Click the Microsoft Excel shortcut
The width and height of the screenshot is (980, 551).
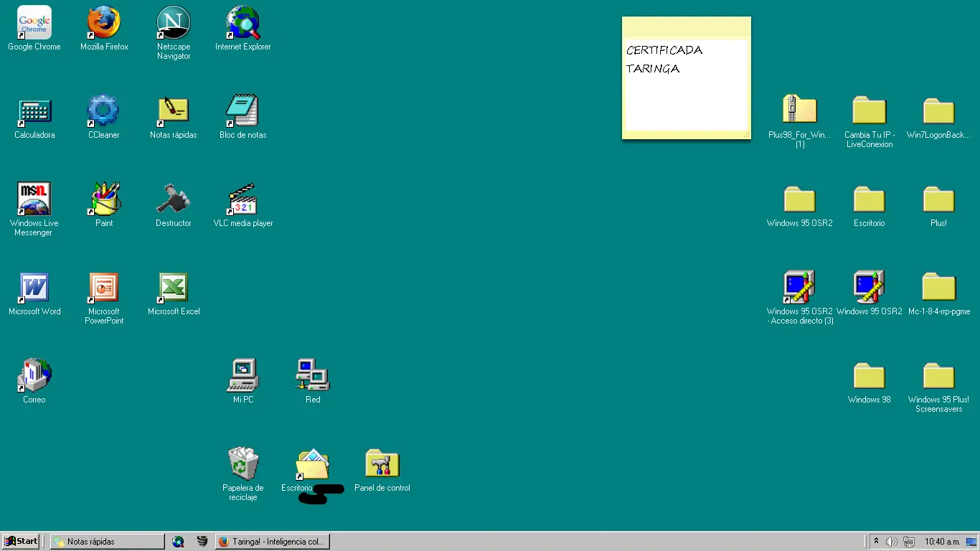(x=174, y=288)
